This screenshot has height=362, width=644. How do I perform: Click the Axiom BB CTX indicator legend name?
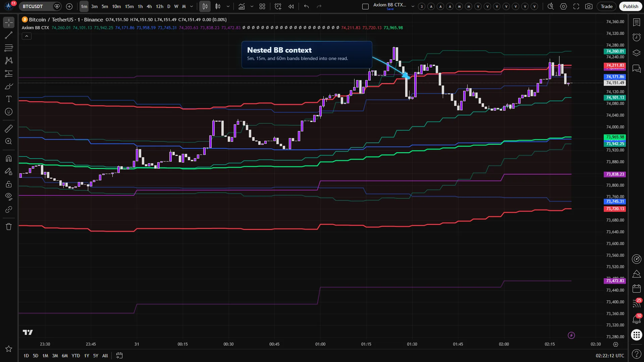(x=35, y=28)
